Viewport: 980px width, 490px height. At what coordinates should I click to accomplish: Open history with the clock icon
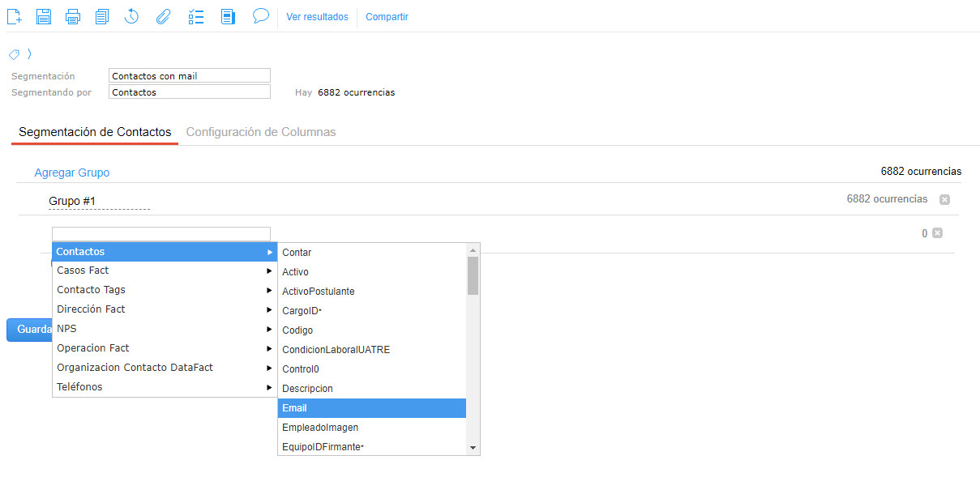pos(131,16)
